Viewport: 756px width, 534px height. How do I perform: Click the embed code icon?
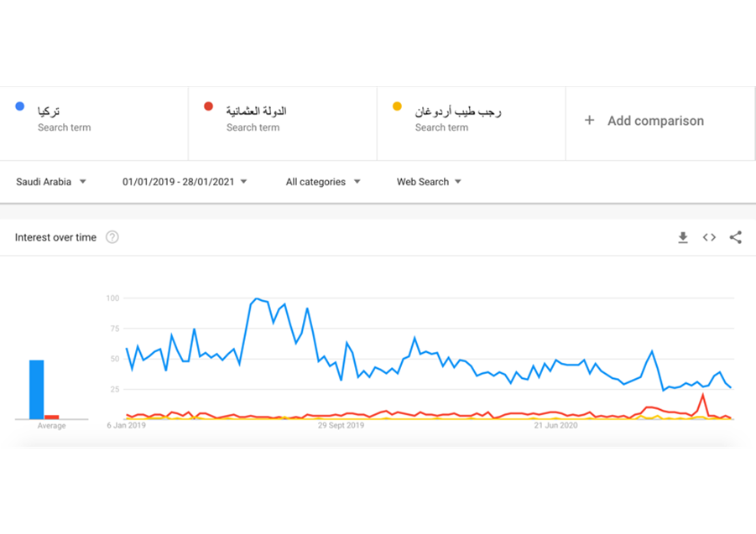[709, 238]
